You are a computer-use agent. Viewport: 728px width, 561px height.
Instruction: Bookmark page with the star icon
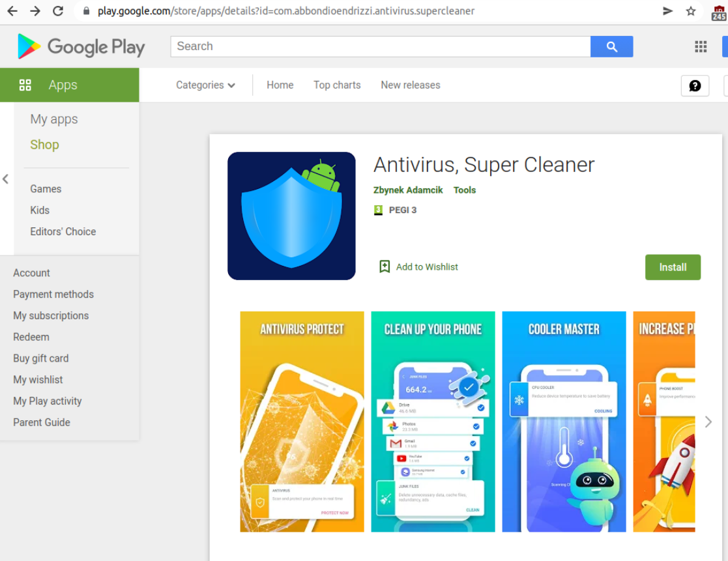click(690, 10)
